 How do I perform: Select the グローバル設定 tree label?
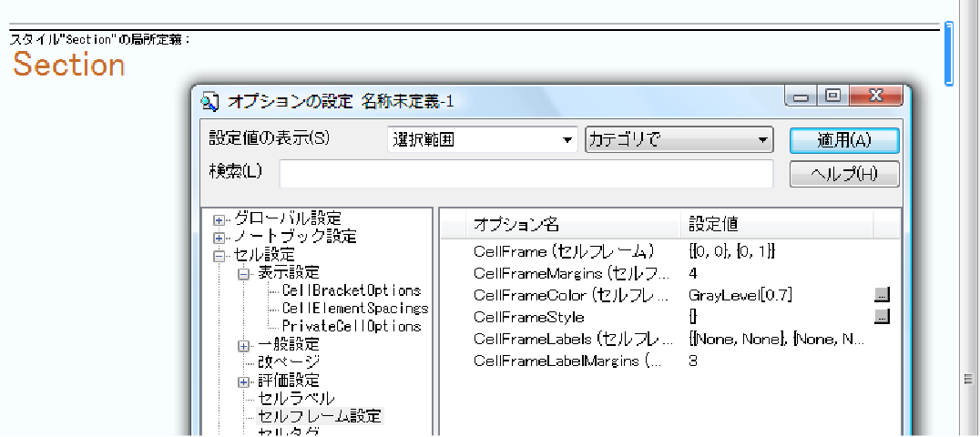pos(288,218)
